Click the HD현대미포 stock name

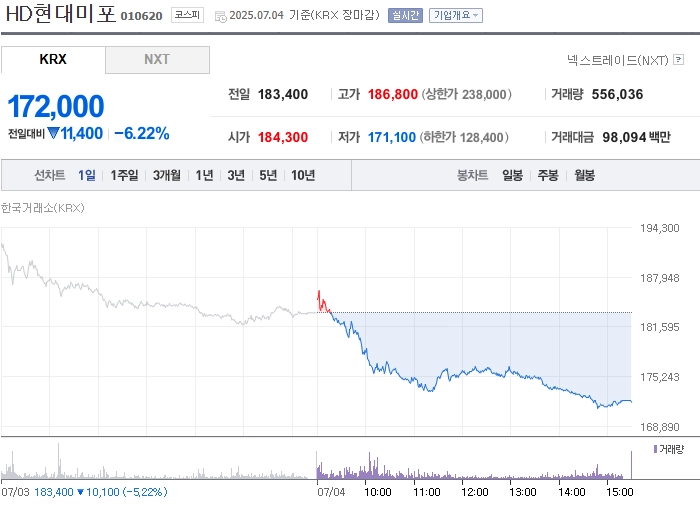coord(60,13)
